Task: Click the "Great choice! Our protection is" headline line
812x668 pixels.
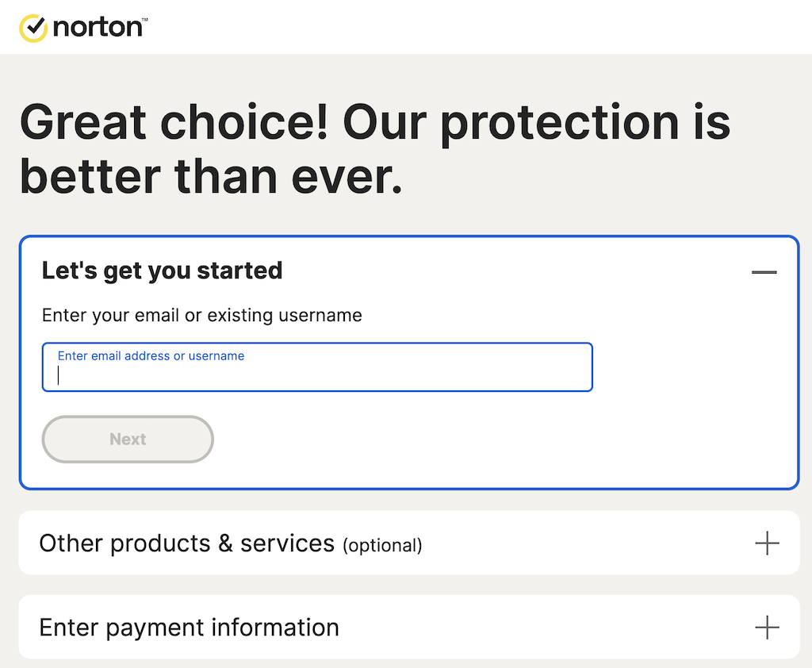Action: pyautogui.click(x=374, y=123)
